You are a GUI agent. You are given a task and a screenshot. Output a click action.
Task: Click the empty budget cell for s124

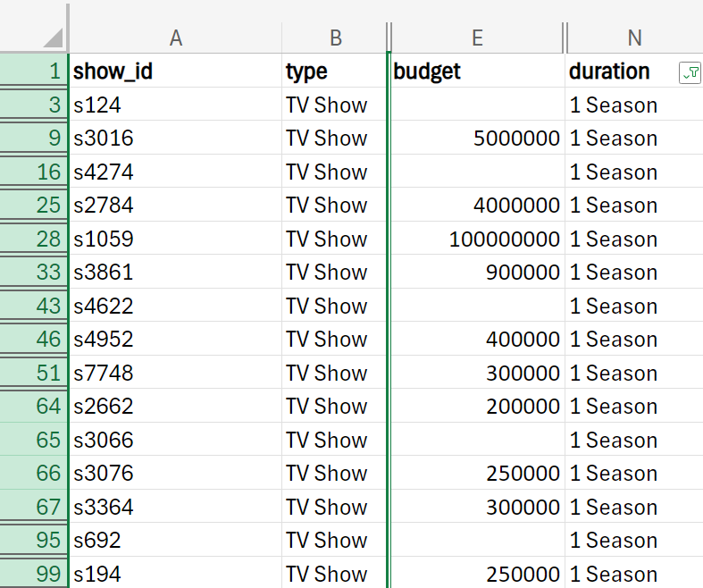click(x=477, y=105)
